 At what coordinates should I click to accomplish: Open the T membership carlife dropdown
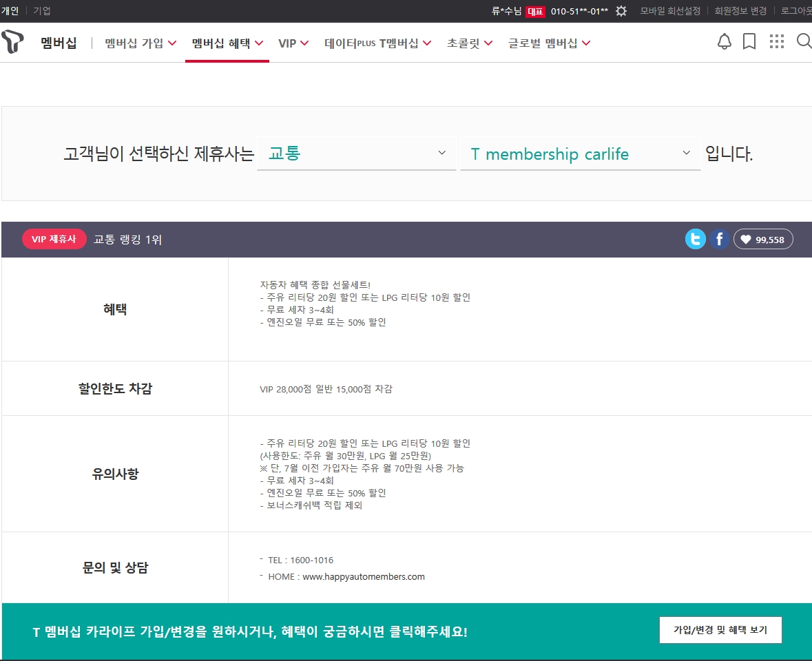580,154
